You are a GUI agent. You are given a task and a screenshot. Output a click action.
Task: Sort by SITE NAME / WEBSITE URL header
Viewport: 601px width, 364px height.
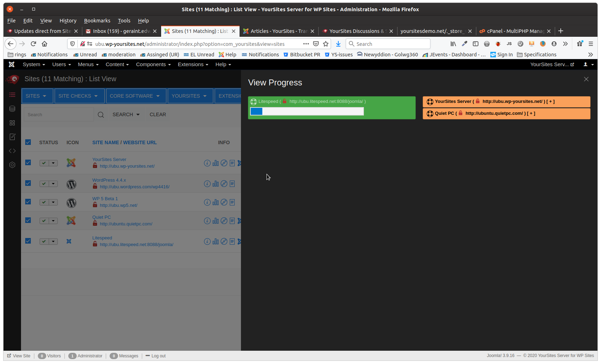(x=124, y=142)
